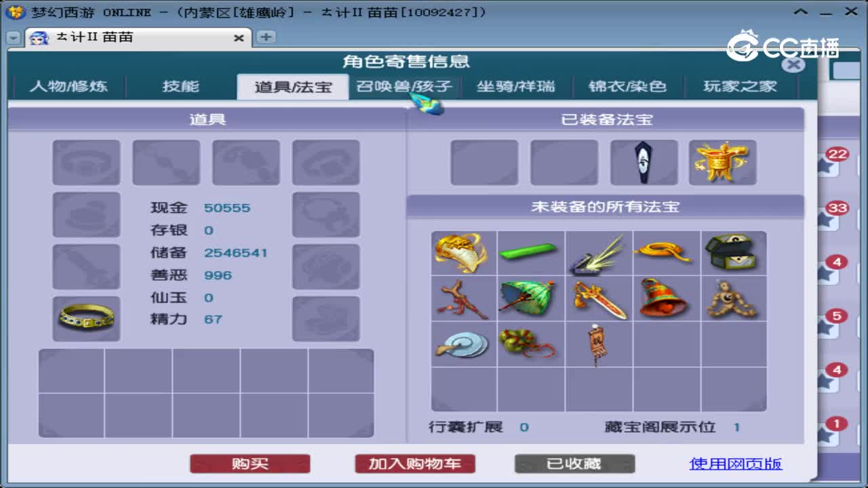Open the 锦衣/染色 tab
868x488 pixels.
[627, 86]
